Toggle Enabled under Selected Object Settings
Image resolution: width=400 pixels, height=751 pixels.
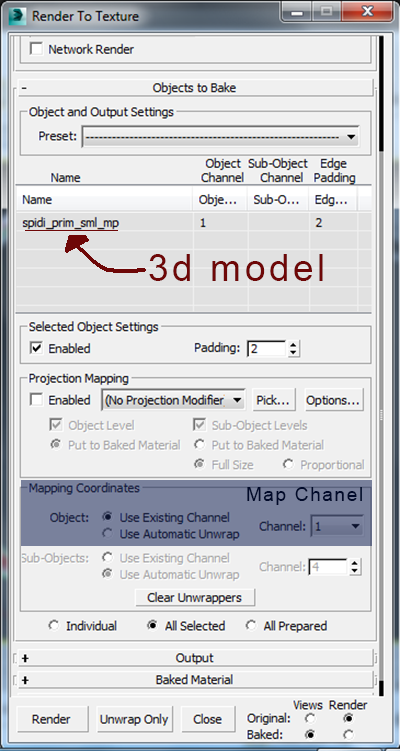(x=36, y=348)
